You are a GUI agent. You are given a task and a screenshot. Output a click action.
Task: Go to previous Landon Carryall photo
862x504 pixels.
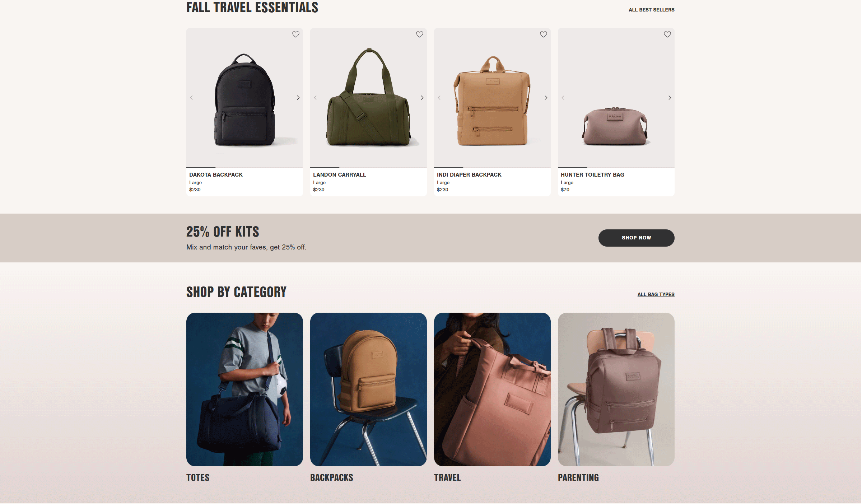(315, 98)
